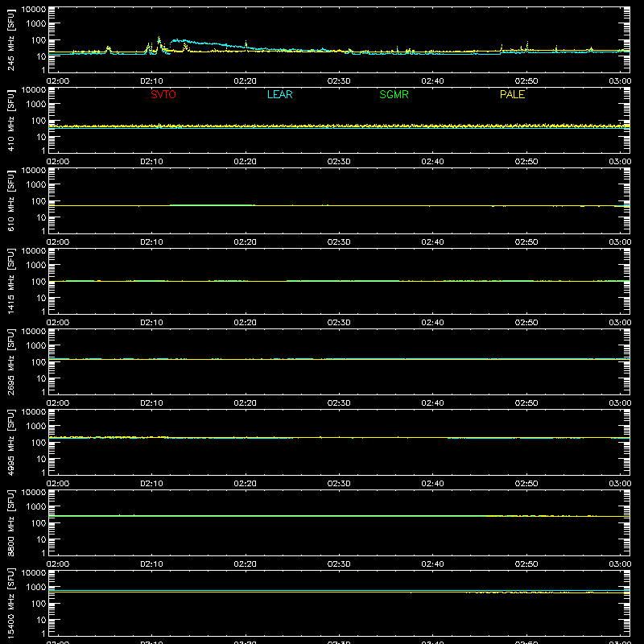
Task: Select the 245 MHz [SFU] axis title
Action: click(x=10, y=39)
